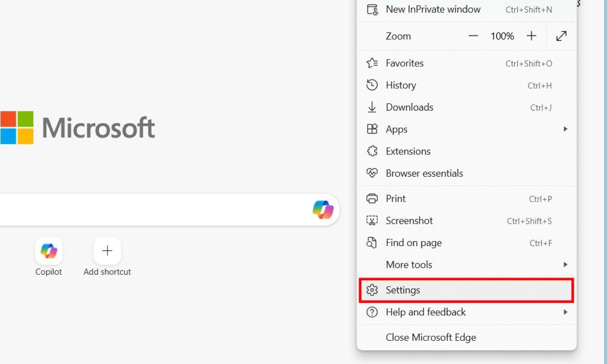
Task: Open New InPrivate window menu entry
Action: [467, 9]
